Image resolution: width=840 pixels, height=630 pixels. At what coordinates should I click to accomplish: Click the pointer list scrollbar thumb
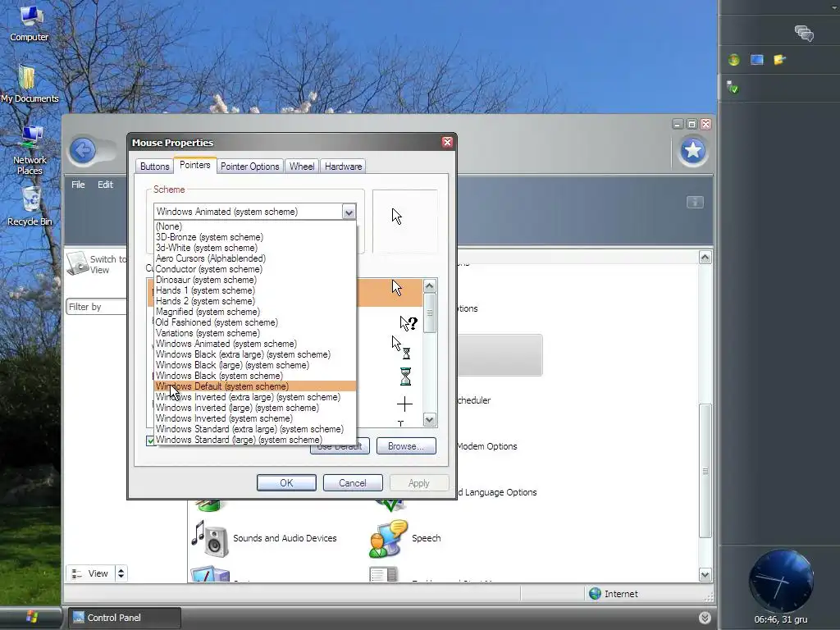coord(430,313)
